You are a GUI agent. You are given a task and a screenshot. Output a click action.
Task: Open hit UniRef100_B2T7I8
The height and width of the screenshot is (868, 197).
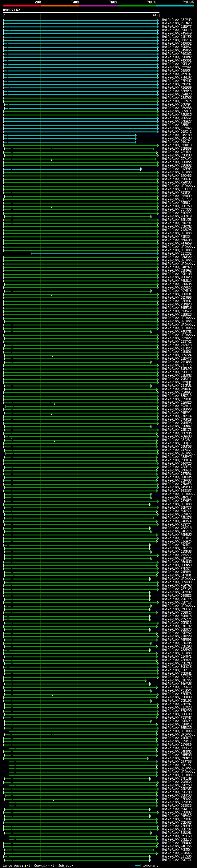click(x=177, y=199)
